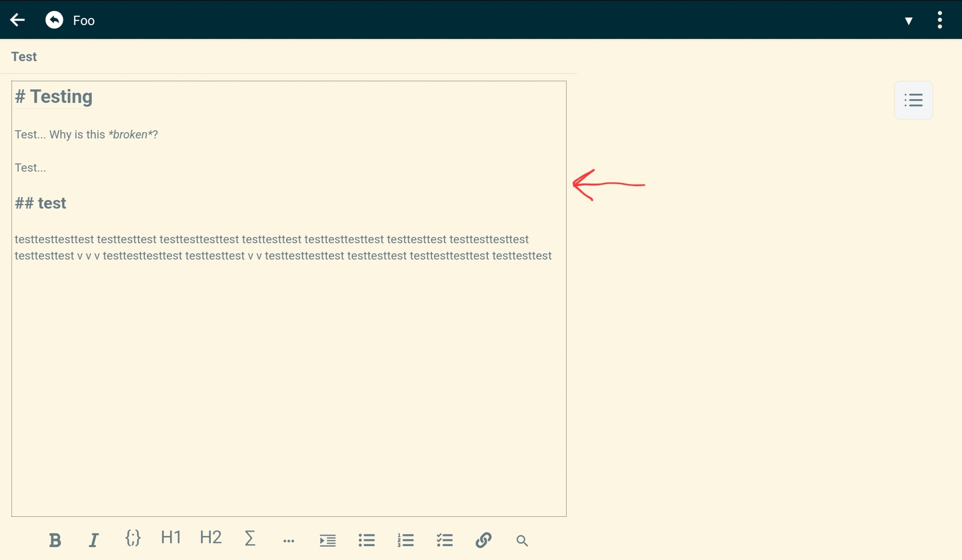This screenshot has height=560, width=962.
Task: Increase indentation of current line
Action: 327,540
